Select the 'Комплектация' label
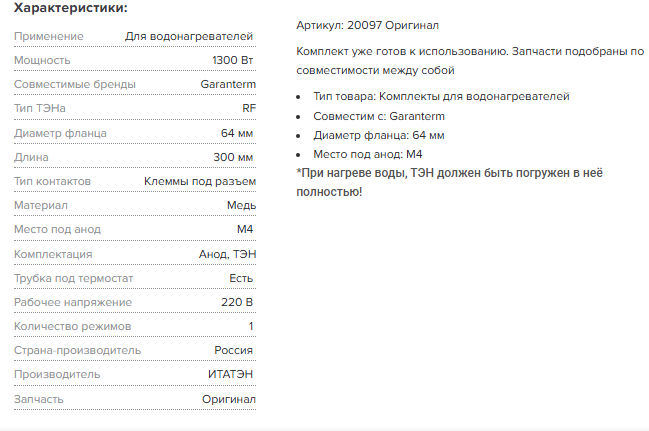 tap(53, 254)
